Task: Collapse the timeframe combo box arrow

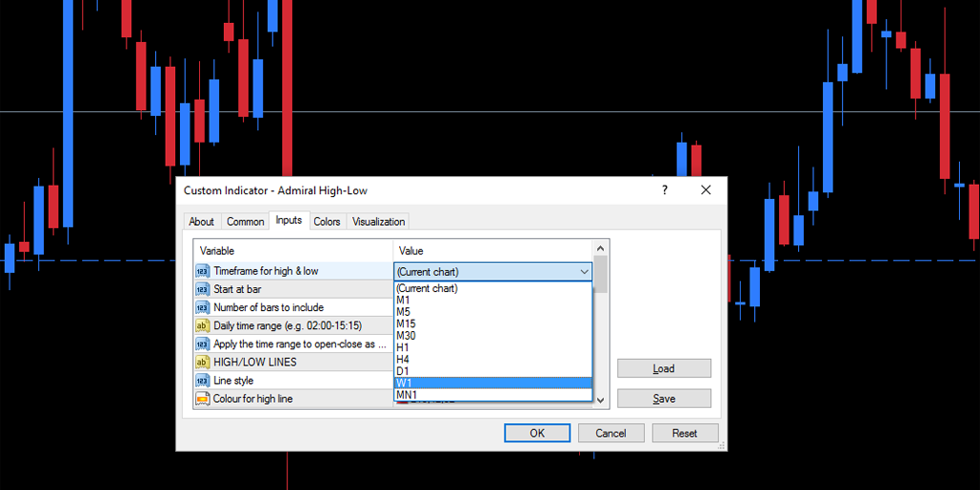Action: click(x=585, y=272)
